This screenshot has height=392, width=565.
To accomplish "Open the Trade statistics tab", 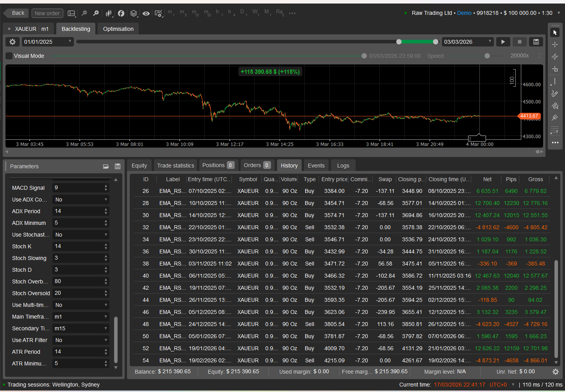I will coord(175,166).
